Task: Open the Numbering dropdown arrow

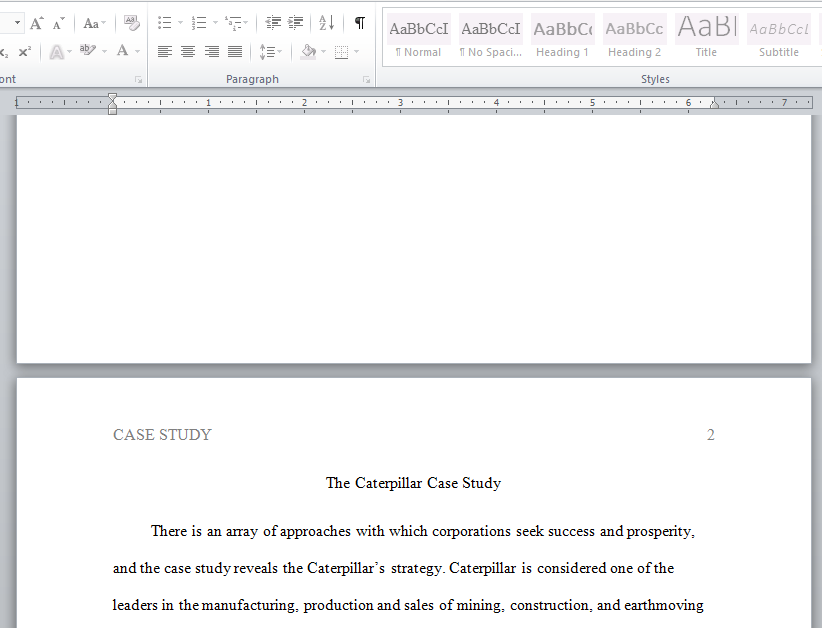Action: click(x=215, y=23)
